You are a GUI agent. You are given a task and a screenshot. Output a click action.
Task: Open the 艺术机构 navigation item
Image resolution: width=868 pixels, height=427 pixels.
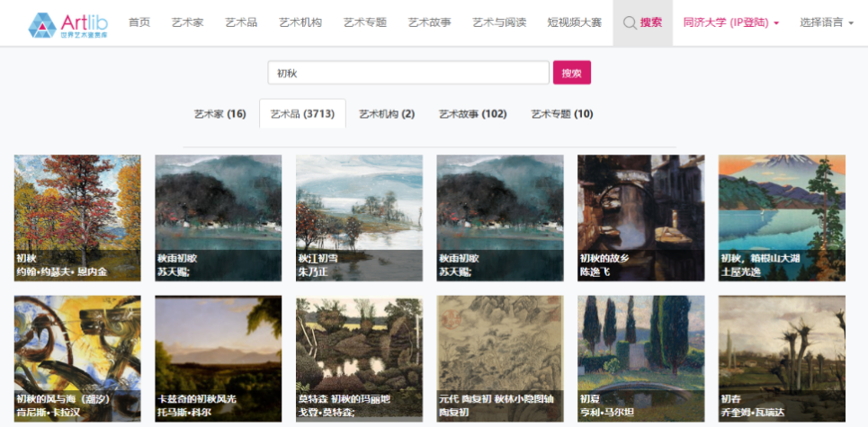(x=300, y=22)
